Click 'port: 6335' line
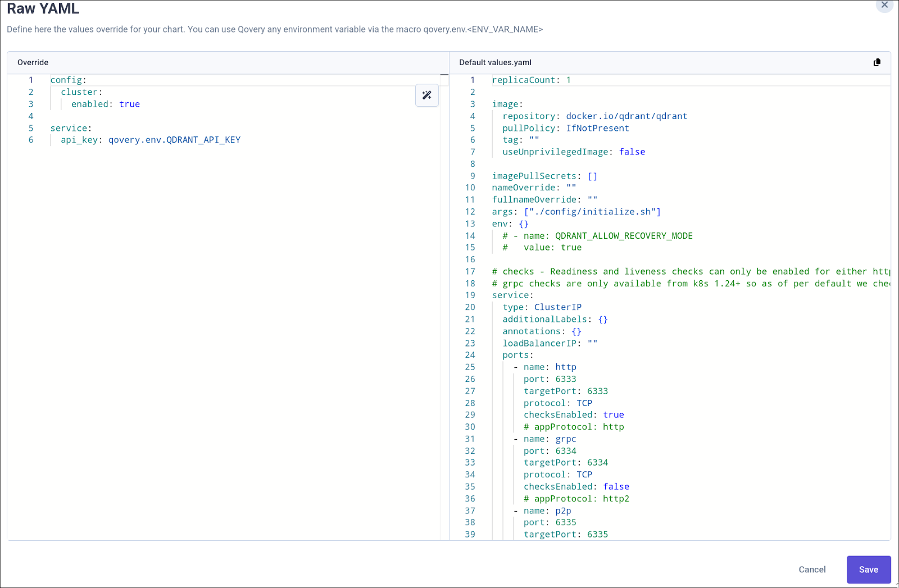The width and height of the screenshot is (899, 588). coord(550,523)
